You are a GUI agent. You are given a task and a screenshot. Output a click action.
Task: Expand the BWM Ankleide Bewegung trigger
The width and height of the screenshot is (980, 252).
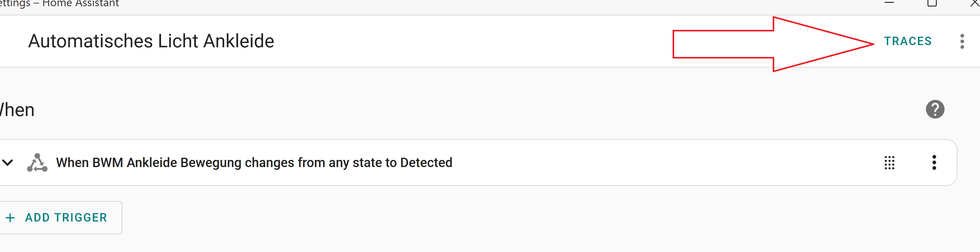coord(7,162)
